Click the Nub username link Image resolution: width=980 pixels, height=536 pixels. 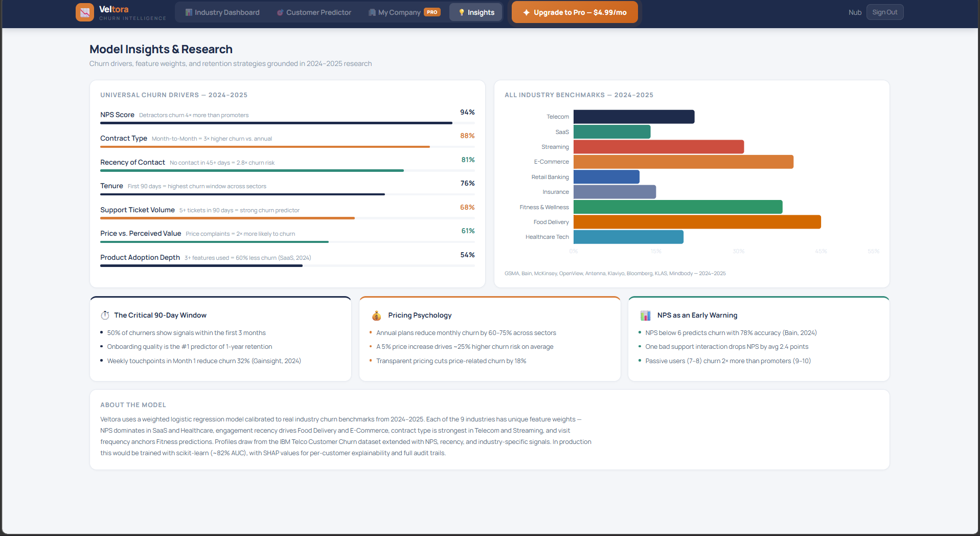point(854,12)
